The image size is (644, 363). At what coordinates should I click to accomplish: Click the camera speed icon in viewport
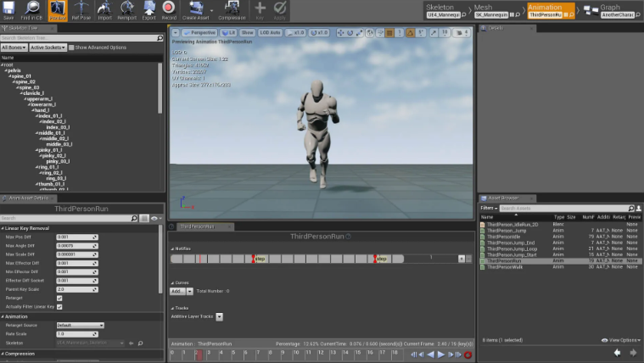(x=462, y=32)
